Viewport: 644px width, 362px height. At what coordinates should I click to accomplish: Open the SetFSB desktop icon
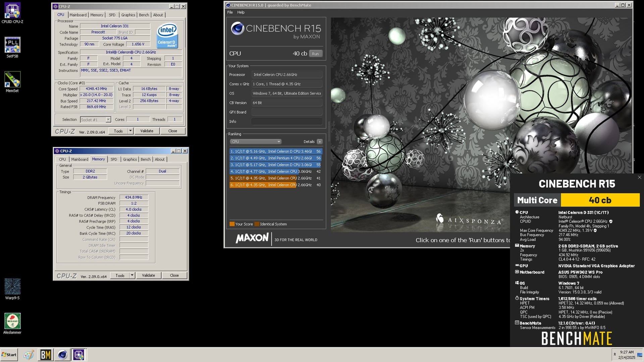(12, 47)
